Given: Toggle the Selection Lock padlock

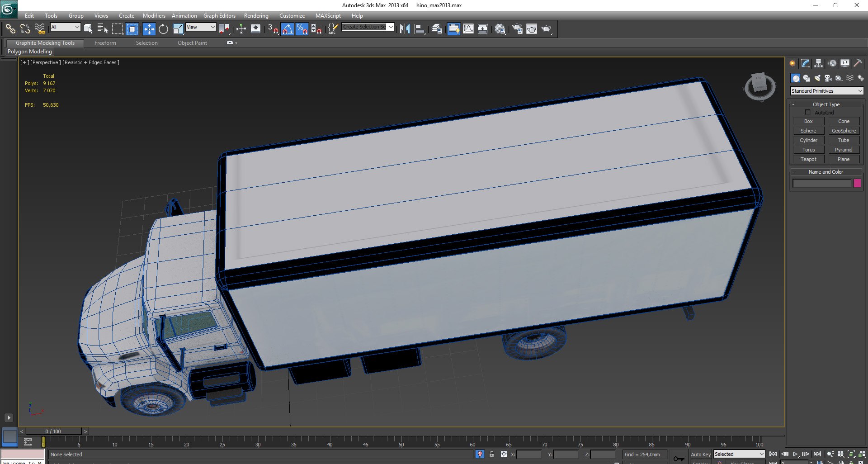Looking at the screenshot, I should [x=491, y=454].
